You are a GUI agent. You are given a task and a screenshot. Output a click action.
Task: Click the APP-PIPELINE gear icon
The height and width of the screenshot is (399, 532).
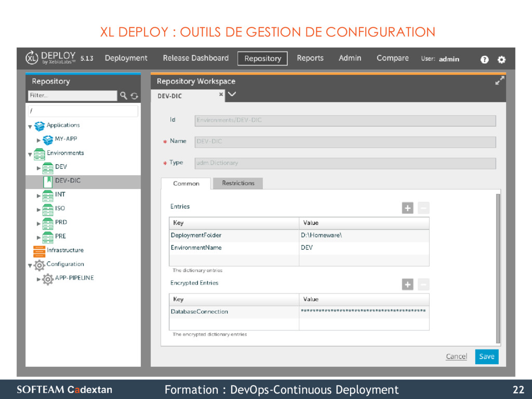point(48,279)
